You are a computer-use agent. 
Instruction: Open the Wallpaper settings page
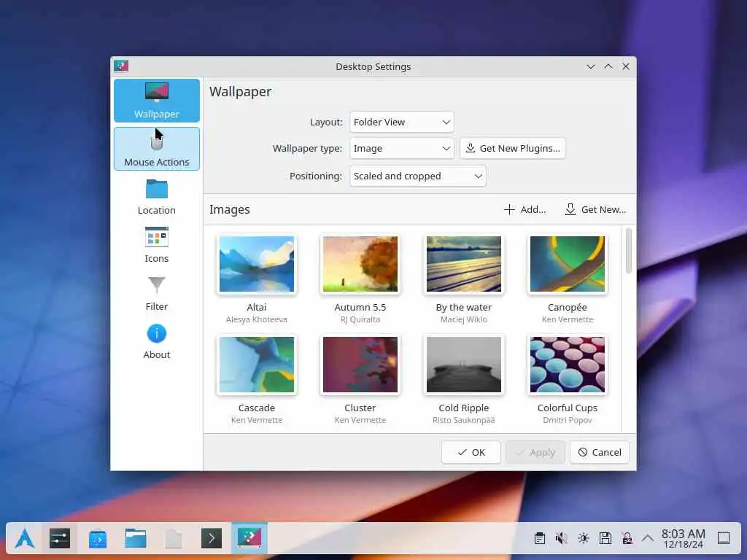(x=156, y=101)
